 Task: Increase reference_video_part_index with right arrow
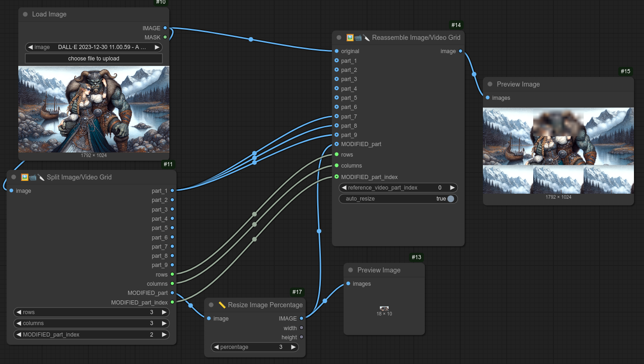(452, 188)
